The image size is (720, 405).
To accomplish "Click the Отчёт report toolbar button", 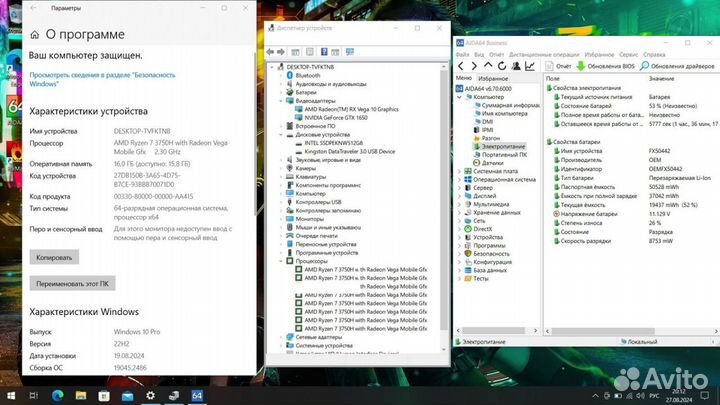I will [556, 66].
